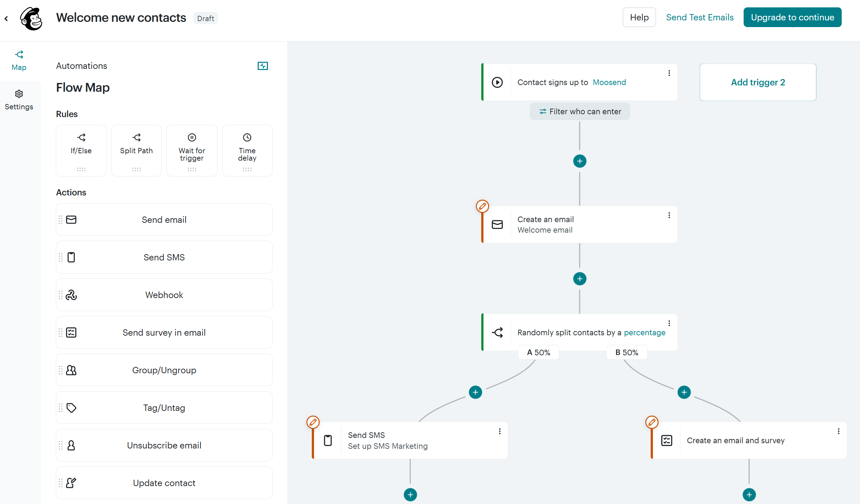This screenshot has height=504, width=860.
Task: Click the Send email envelope icon
Action: coord(71,219)
